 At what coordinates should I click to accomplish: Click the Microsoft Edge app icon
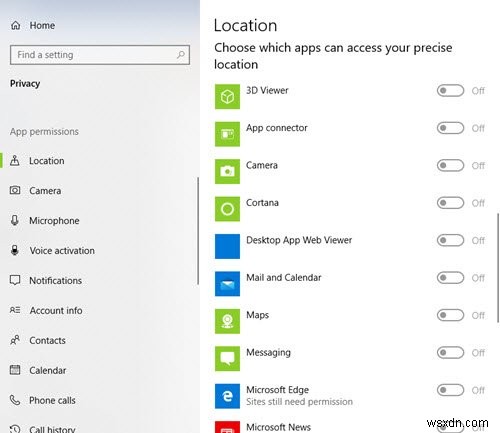[x=227, y=396]
